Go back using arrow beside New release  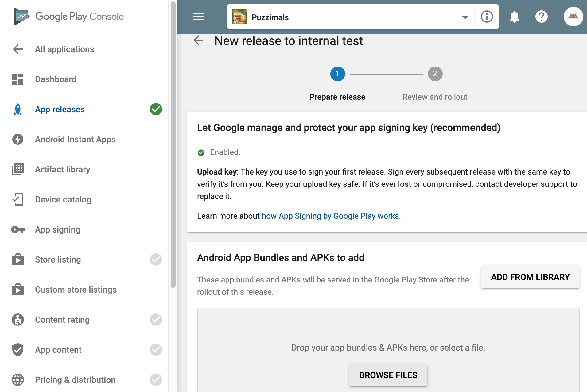tap(198, 40)
